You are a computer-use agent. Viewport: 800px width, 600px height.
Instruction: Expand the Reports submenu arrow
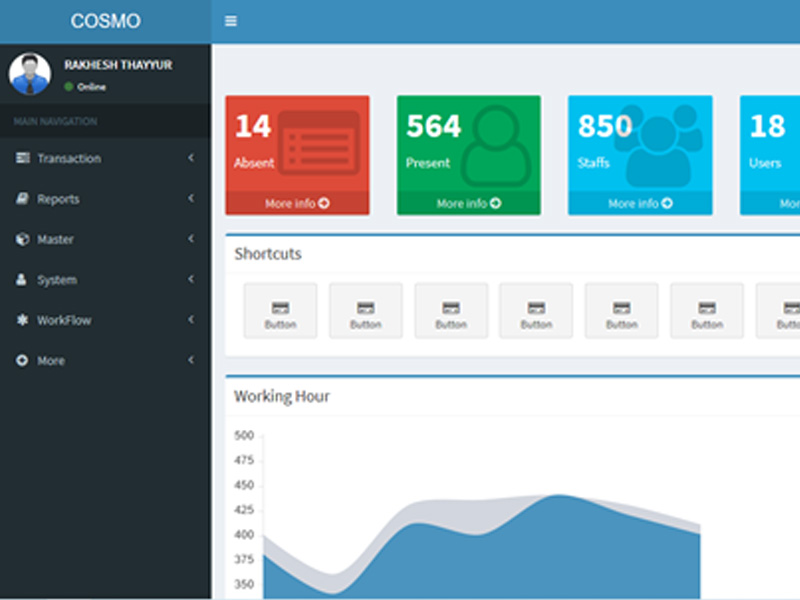click(191, 199)
